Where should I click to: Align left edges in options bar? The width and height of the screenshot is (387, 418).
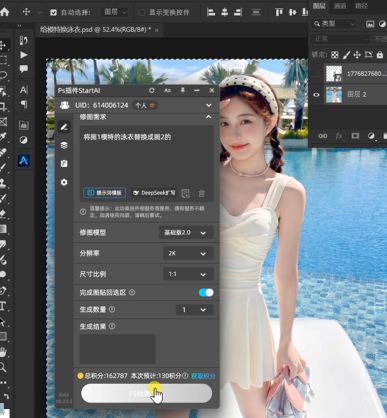tap(211, 12)
